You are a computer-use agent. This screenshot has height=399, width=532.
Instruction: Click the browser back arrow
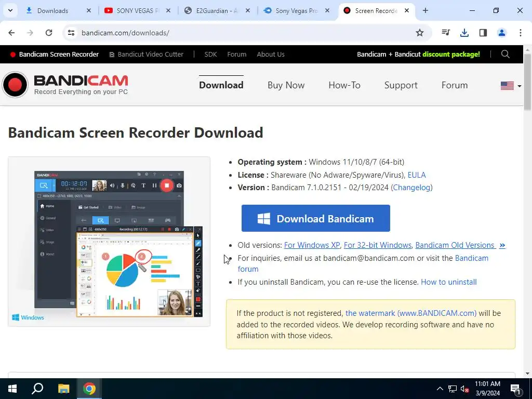pos(11,33)
